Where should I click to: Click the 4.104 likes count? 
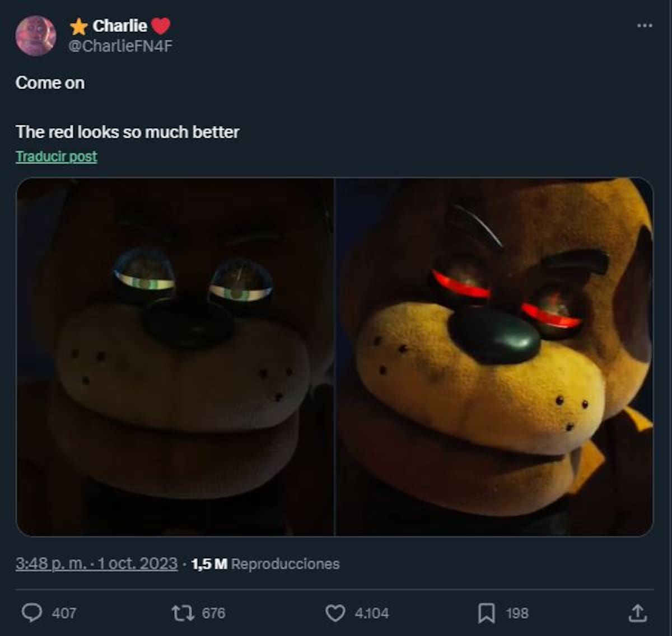click(371, 613)
